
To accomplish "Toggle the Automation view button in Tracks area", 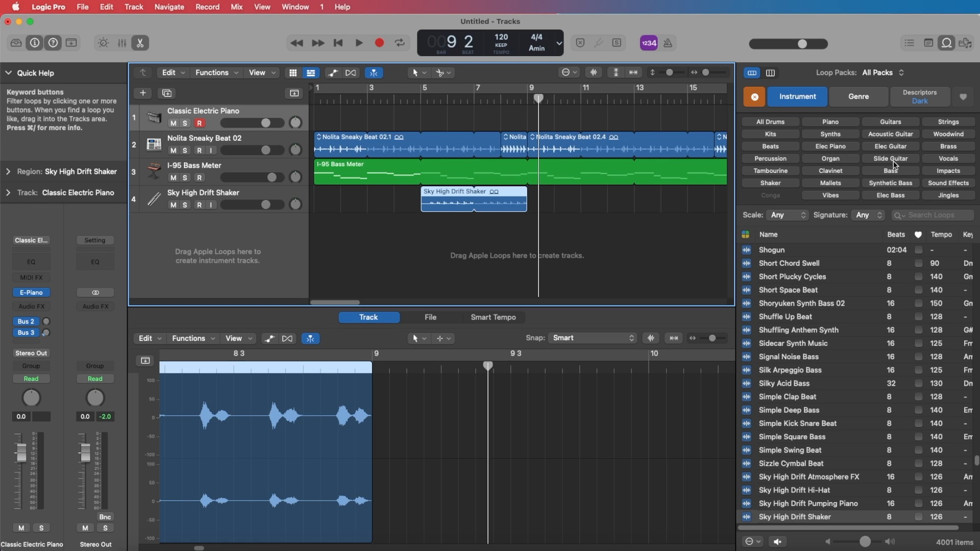I will point(333,73).
